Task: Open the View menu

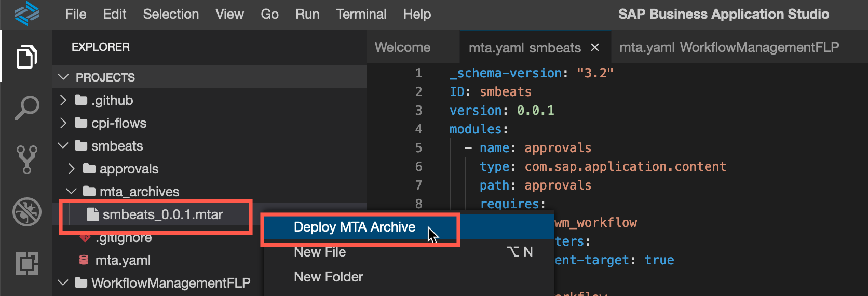Action: (x=229, y=14)
